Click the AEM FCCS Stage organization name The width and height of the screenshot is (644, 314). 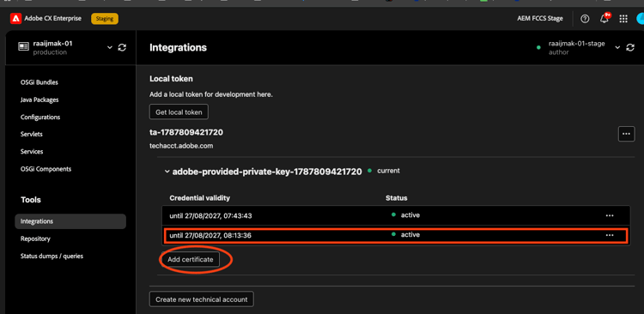coord(540,19)
